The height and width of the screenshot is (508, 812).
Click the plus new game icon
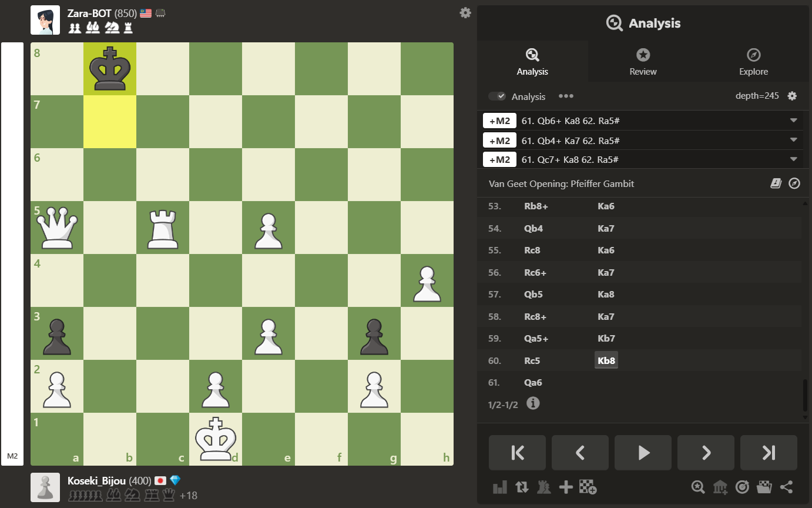566,487
